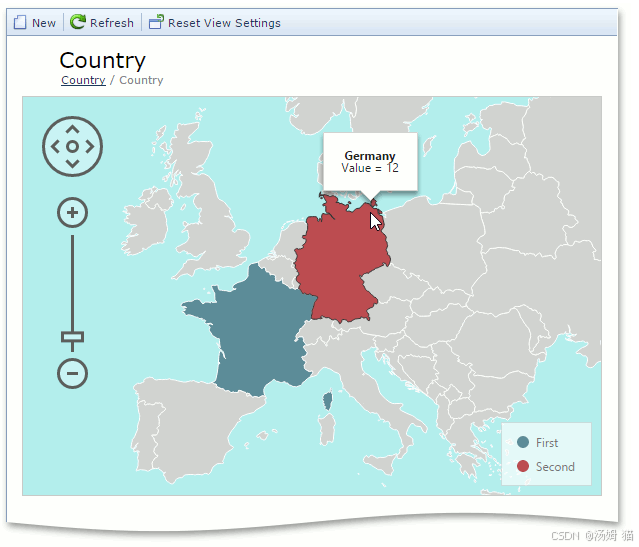
Task: Zoom out with the minus button
Action: 73,373
